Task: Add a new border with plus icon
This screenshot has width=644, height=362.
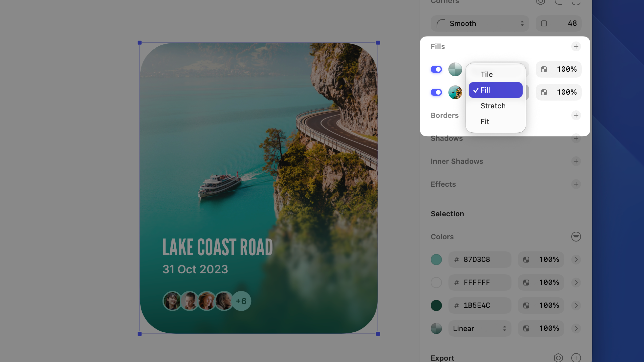Action: coord(576,115)
